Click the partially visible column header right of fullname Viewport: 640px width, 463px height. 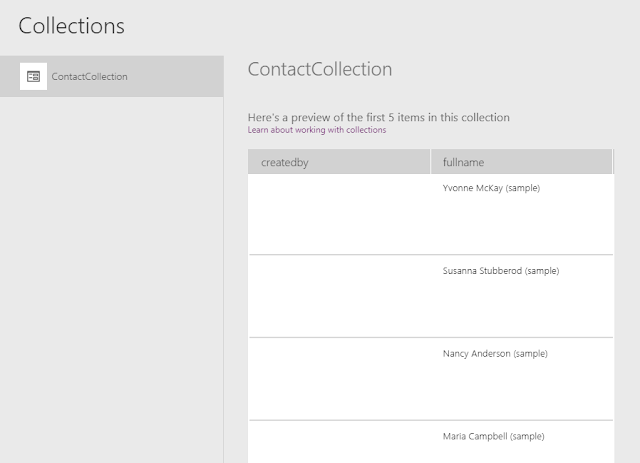pos(614,162)
